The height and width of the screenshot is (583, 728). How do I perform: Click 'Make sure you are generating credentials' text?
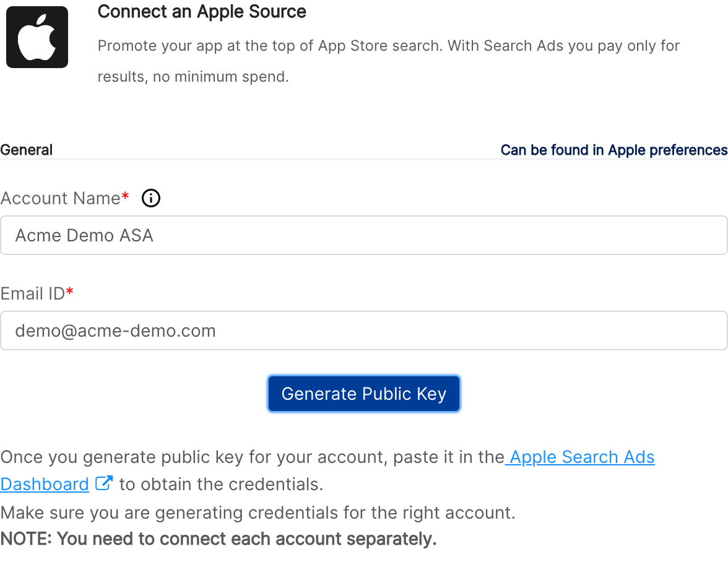tap(258, 512)
